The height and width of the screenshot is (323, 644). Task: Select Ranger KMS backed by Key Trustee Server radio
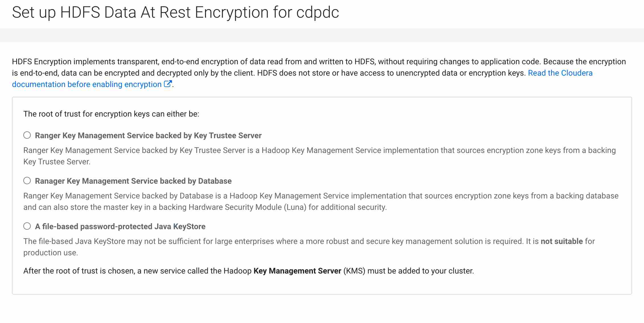pyautogui.click(x=27, y=135)
